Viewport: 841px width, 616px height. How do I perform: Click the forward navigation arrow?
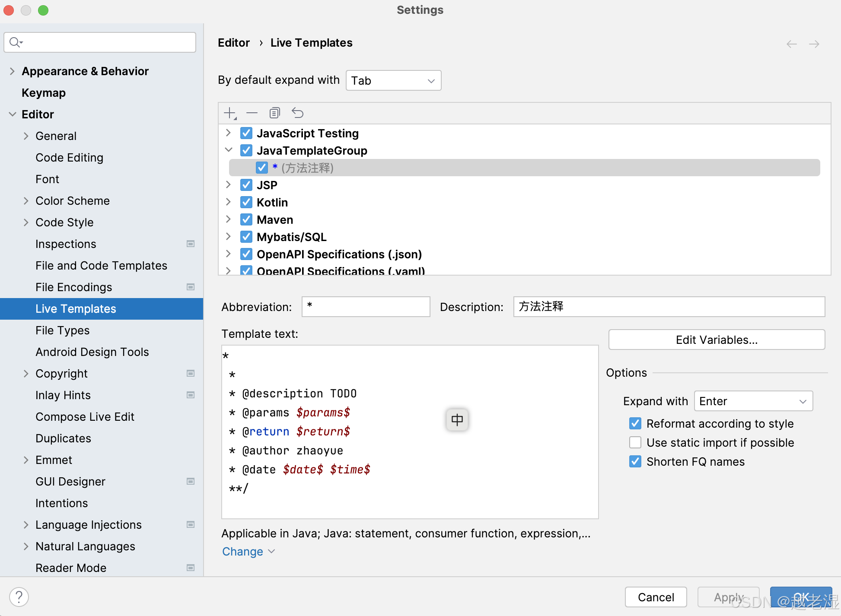pyautogui.click(x=814, y=44)
